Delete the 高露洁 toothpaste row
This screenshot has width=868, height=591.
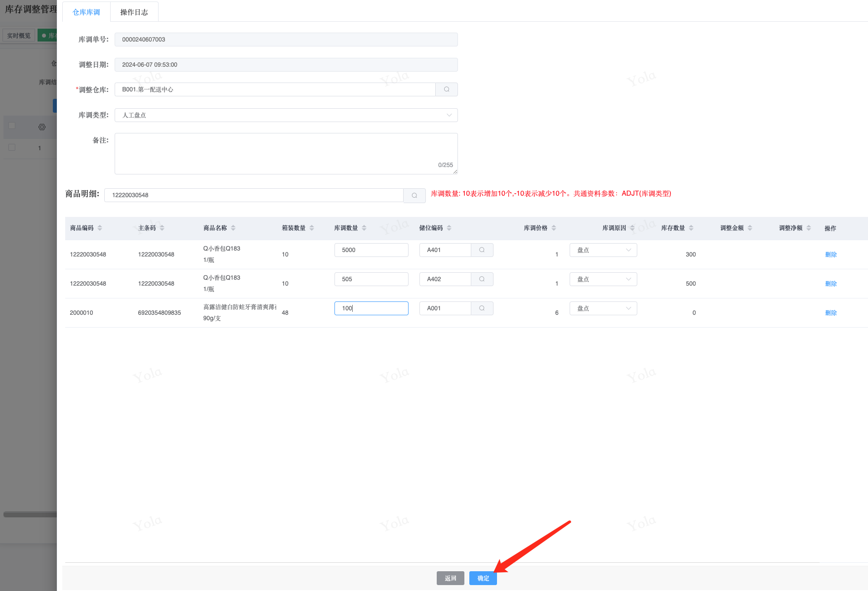pyautogui.click(x=831, y=313)
